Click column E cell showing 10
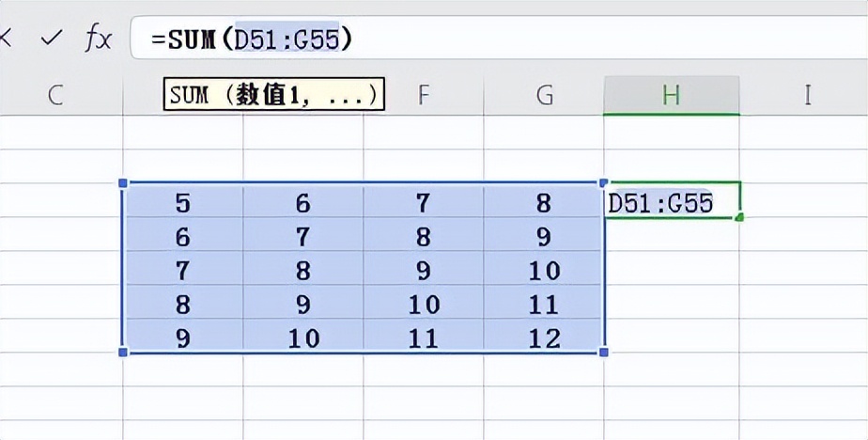The image size is (868, 440). click(302, 337)
